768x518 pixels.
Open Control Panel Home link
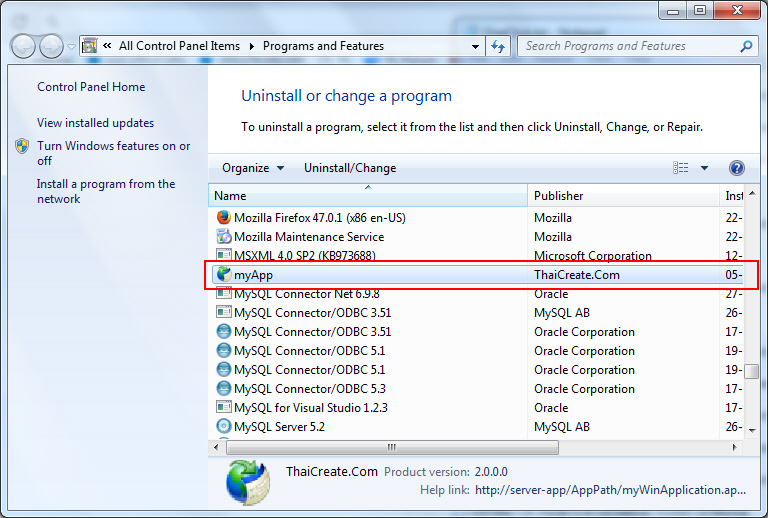click(x=91, y=87)
